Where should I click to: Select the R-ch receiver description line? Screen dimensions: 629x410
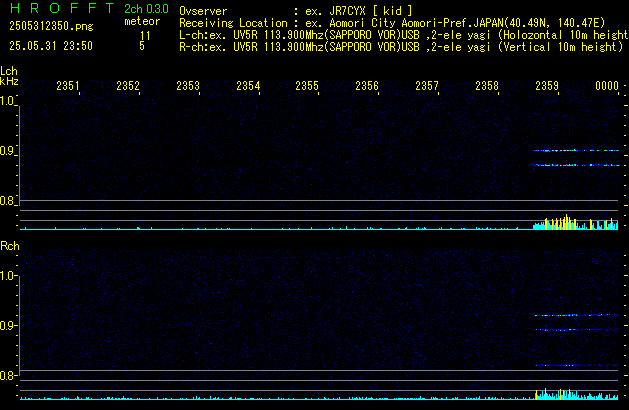401,47
